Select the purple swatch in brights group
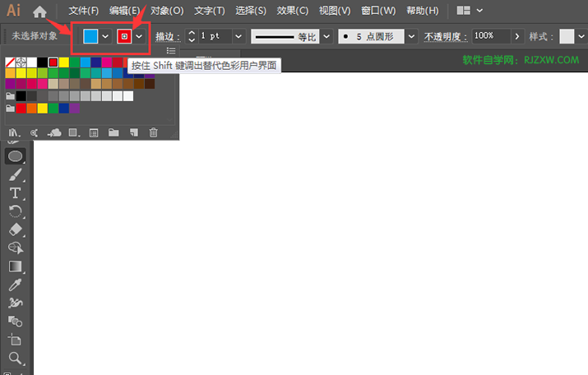Viewport: 588px width, 375px height. 75,109
